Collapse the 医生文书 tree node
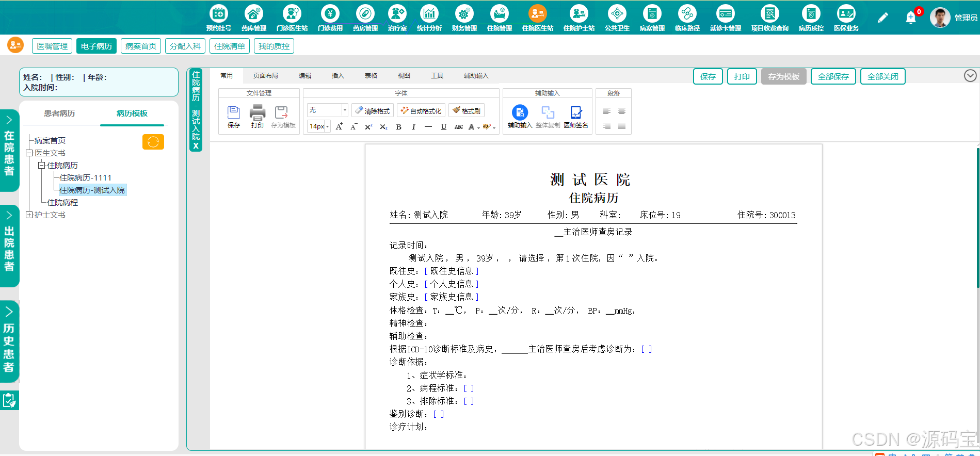The height and width of the screenshot is (456, 980). (29, 153)
